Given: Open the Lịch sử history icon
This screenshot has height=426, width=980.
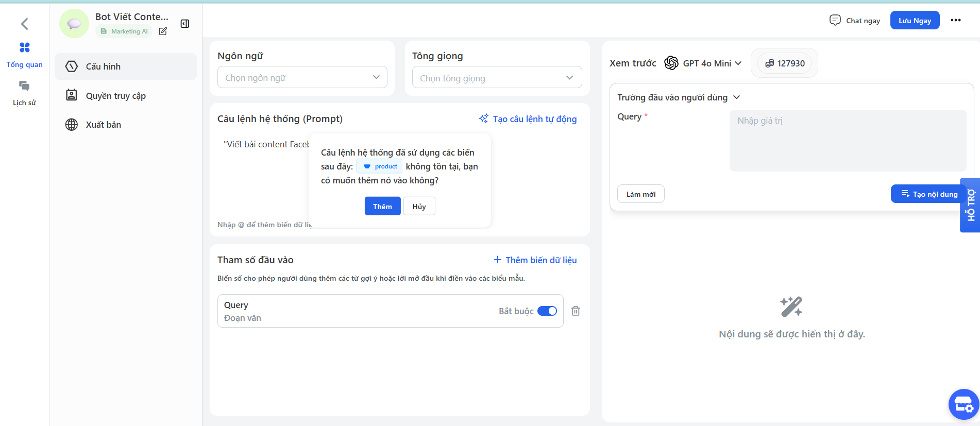Looking at the screenshot, I should click(x=24, y=86).
